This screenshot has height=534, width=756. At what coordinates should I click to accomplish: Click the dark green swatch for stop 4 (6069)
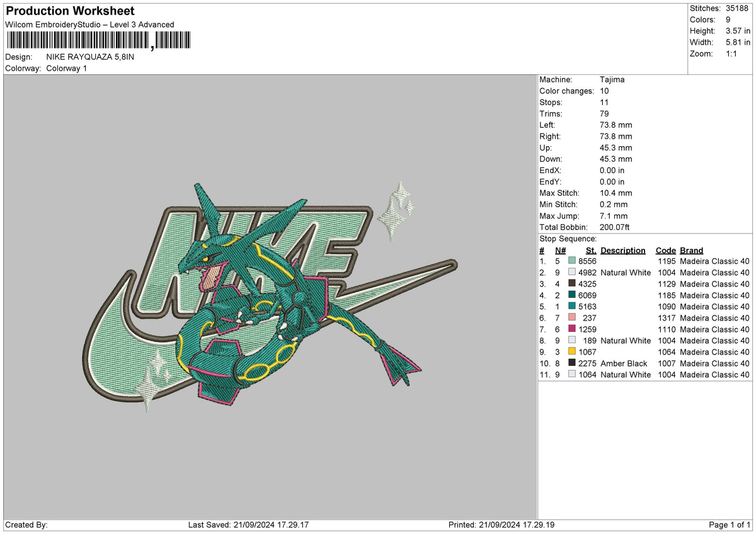571,295
